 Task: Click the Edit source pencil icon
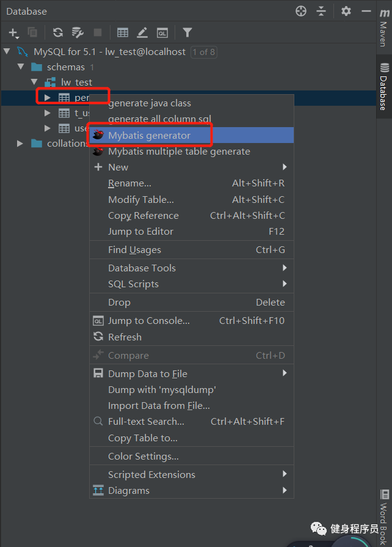pos(142,32)
